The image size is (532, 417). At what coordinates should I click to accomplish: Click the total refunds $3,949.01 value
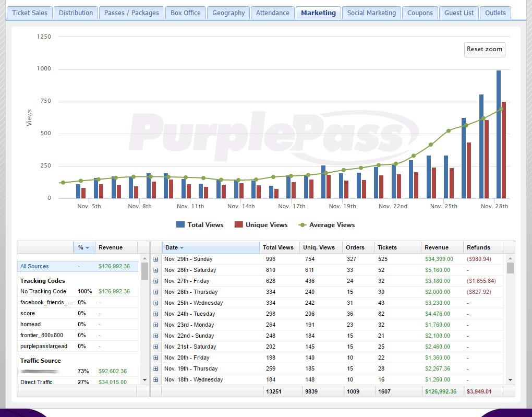coord(479,391)
